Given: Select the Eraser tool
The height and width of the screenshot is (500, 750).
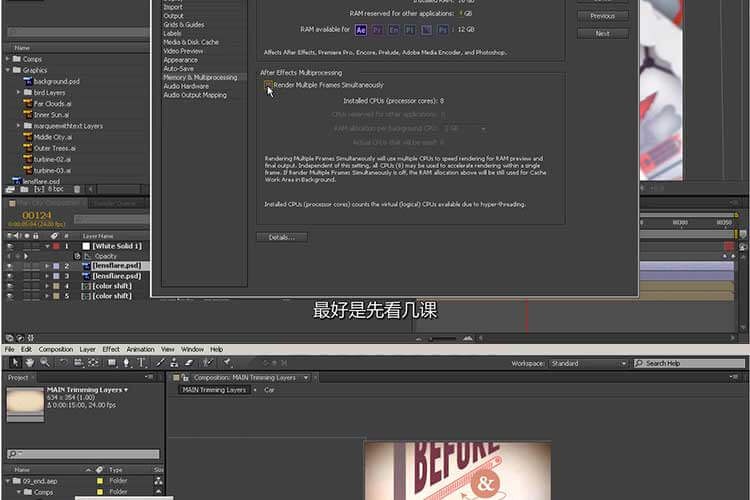Looking at the screenshot, I should pos(189,363).
